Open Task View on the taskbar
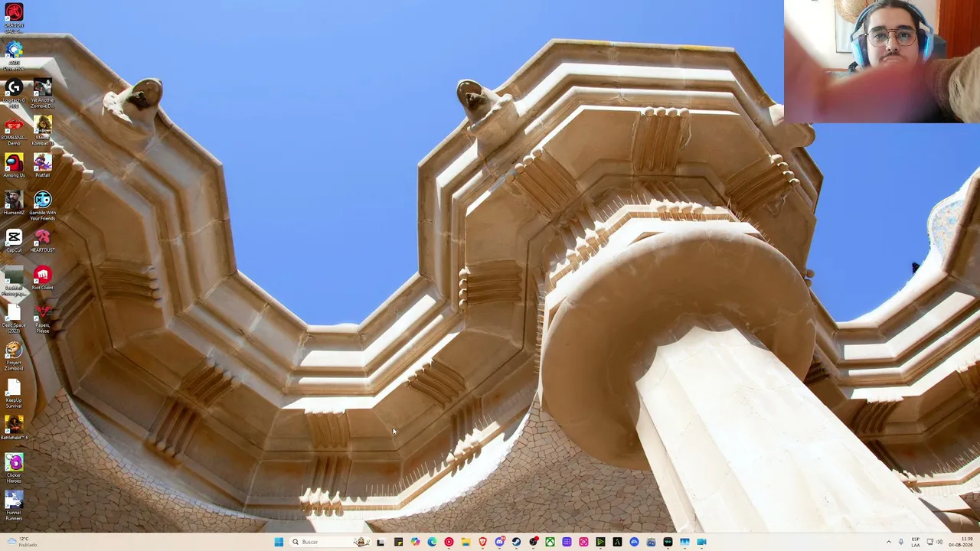Screen dimensions: 980x551 [381, 542]
